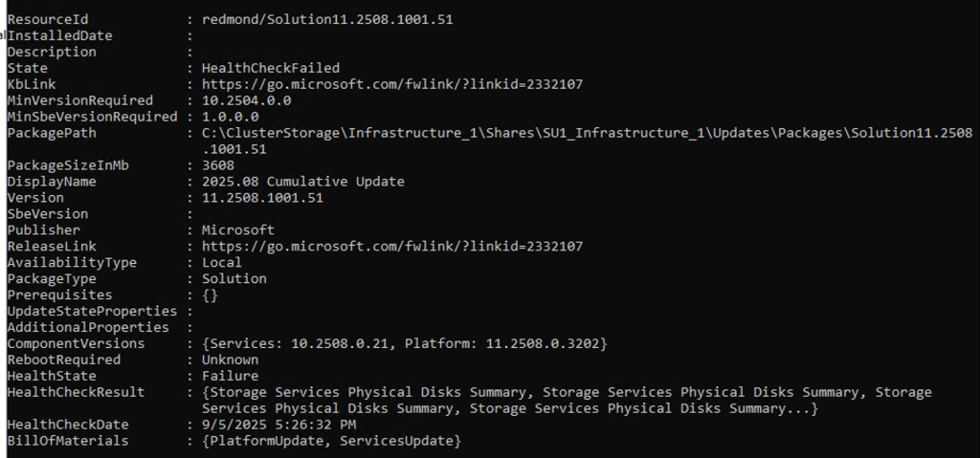Click the empty braces Prerequisites value

pyautogui.click(x=210, y=294)
